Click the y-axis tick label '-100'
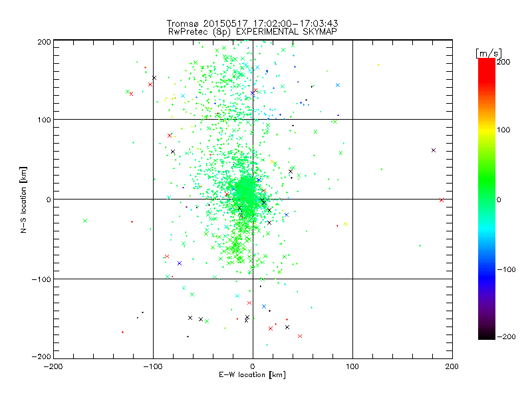The height and width of the screenshot is (399, 532). [41, 279]
